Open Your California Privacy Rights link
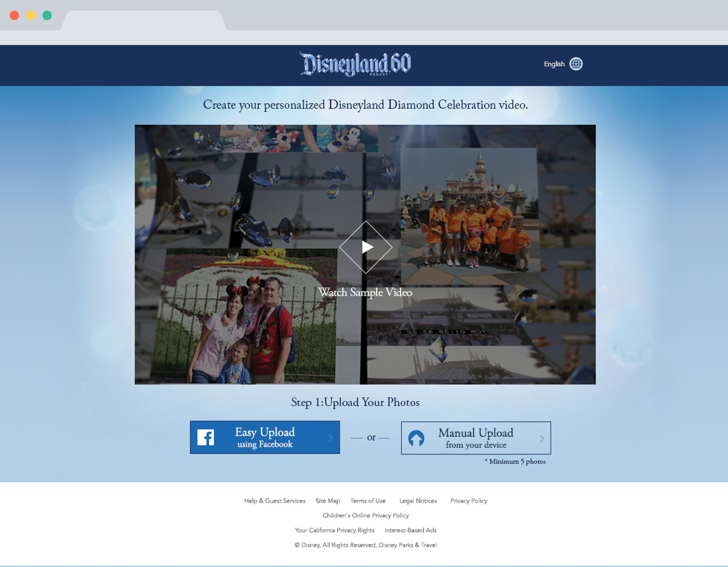This screenshot has height=567, width=728. tap(334, 530)
